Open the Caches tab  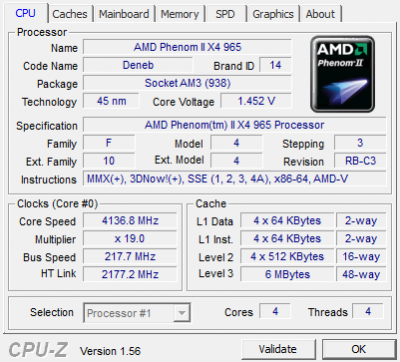[x=70, y=14]
